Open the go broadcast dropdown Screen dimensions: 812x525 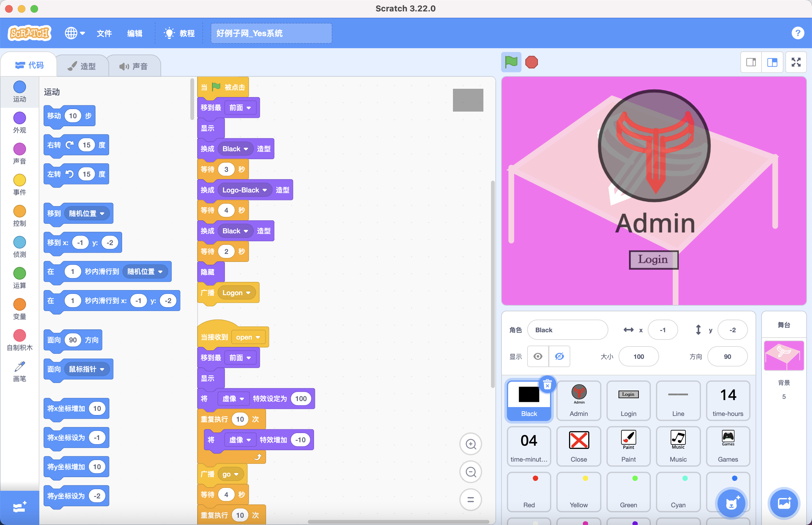tap(230, 474)
